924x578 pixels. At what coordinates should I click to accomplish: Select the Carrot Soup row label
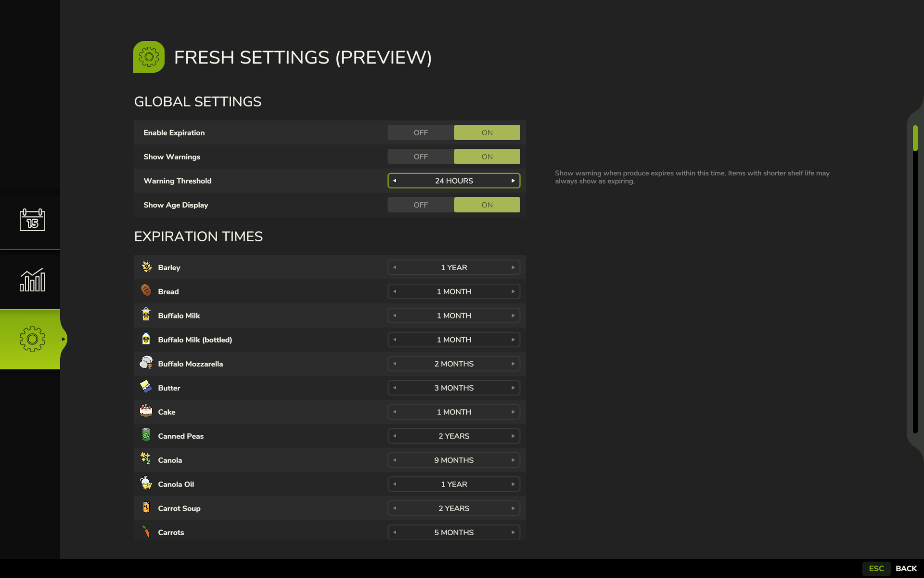[x=179, y=508]
